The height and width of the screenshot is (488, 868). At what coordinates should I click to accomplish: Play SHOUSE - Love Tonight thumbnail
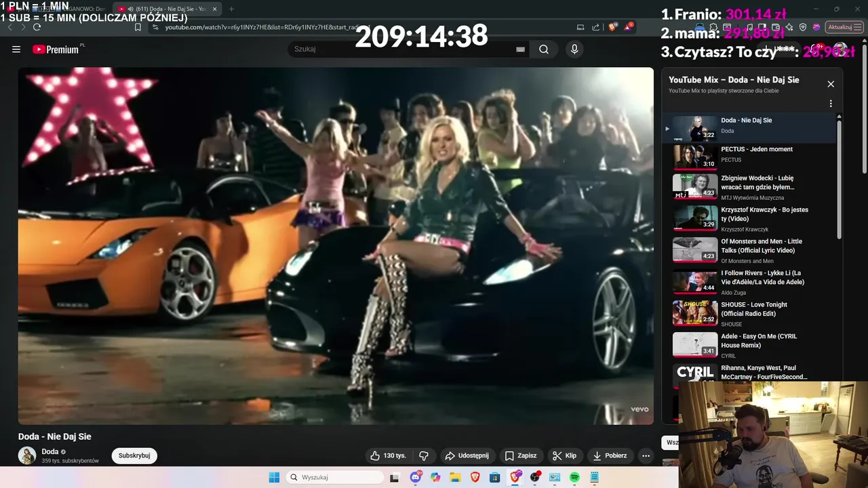(x=694, y=312)
